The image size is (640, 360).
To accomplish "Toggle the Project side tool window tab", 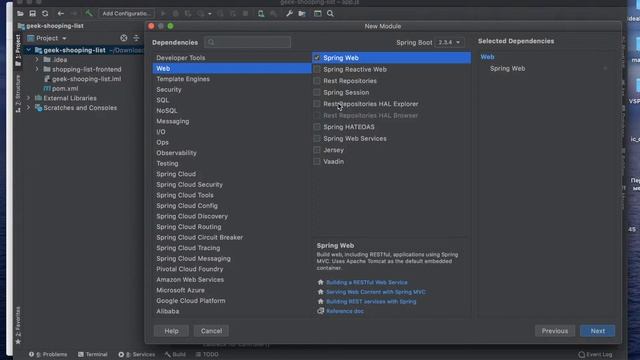I will [x=18, y=50].
